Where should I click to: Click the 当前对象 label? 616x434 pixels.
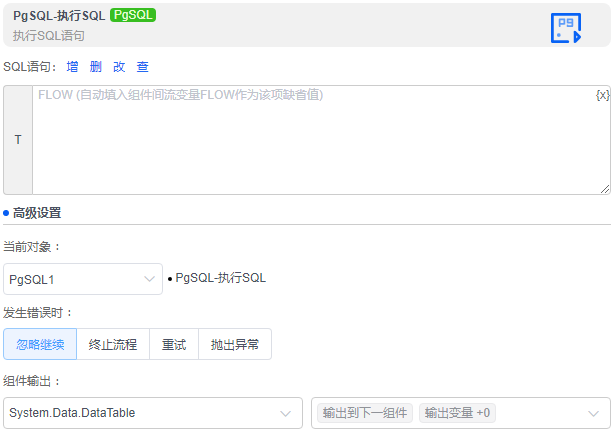tap(32, 247)
